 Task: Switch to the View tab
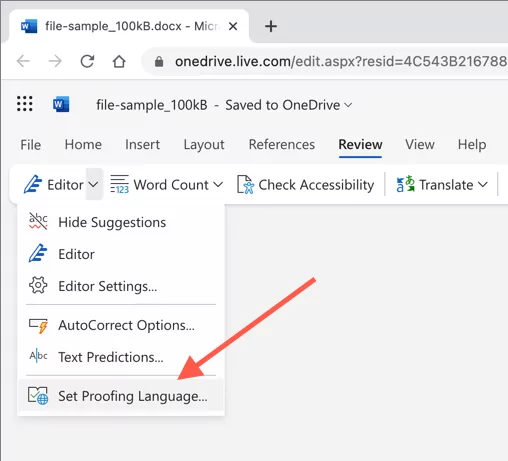420,145
